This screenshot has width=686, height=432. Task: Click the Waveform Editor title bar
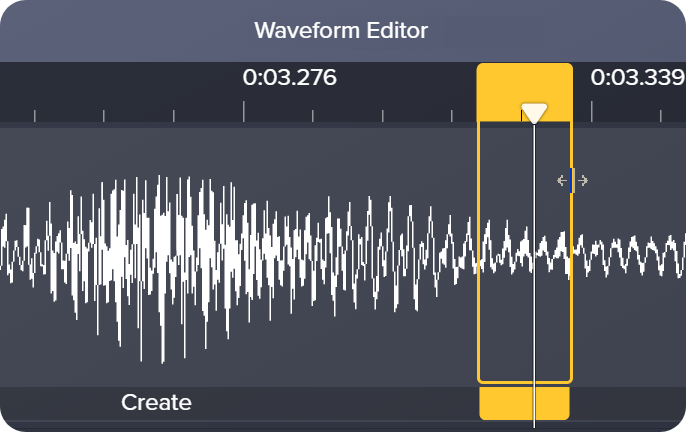pos(341,30)
